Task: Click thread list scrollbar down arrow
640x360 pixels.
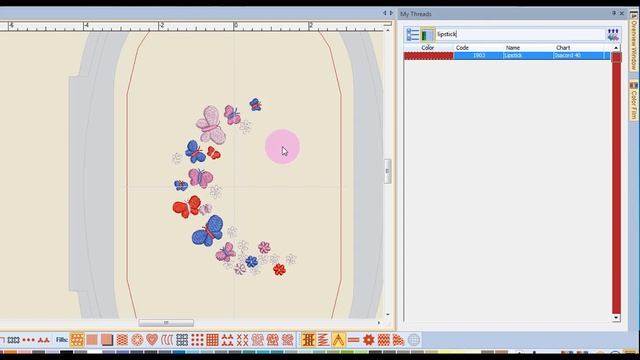Action: [x=616, y=318]
